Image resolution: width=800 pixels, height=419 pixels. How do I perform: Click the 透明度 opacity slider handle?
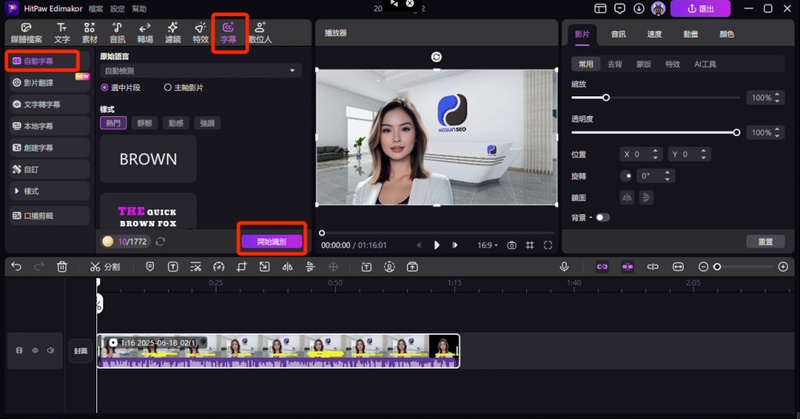pos(737,132)
